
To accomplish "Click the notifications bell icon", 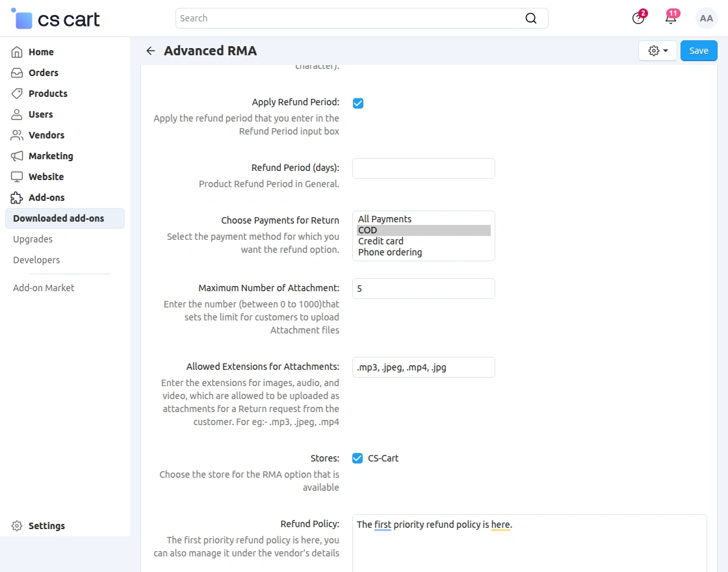I will (671, 18).
